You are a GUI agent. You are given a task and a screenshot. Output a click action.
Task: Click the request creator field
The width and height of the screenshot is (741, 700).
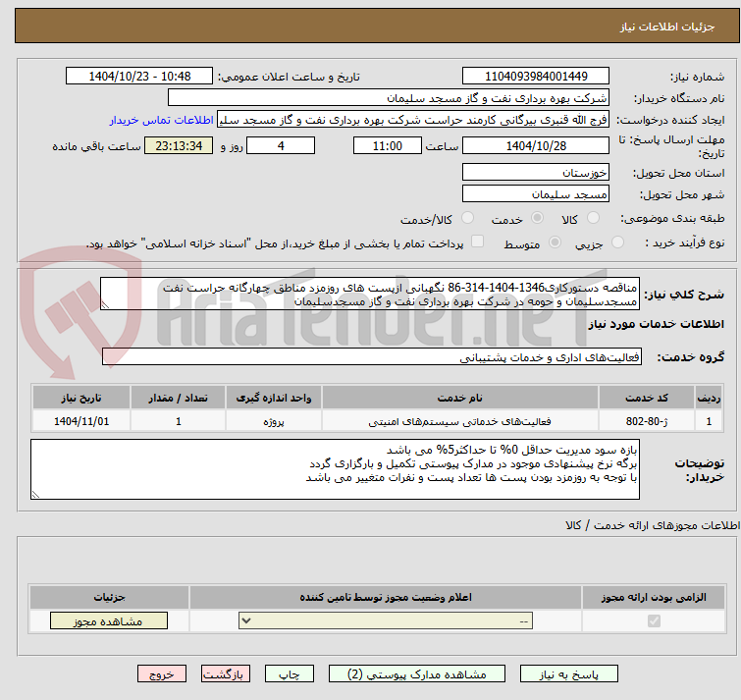[x=413, y=120]
